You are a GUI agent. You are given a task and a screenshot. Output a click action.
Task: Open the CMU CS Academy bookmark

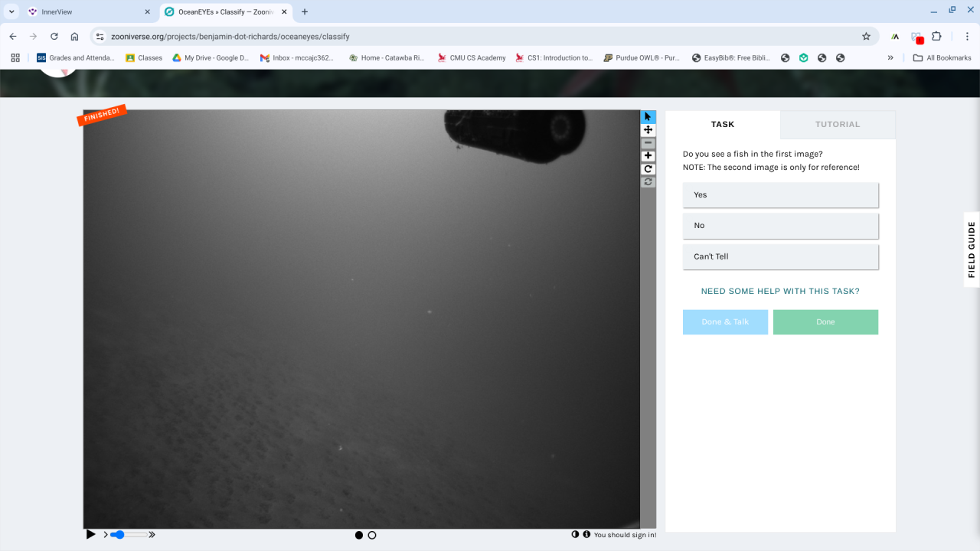(472, 57)
